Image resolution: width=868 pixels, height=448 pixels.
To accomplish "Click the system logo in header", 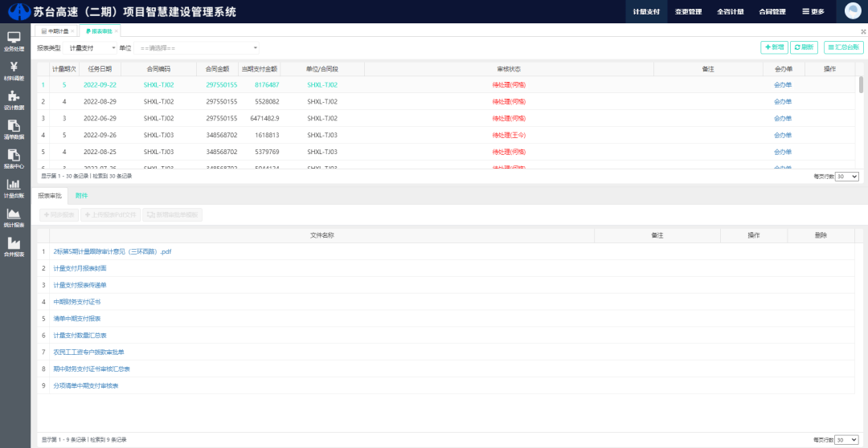I will 20,11.
